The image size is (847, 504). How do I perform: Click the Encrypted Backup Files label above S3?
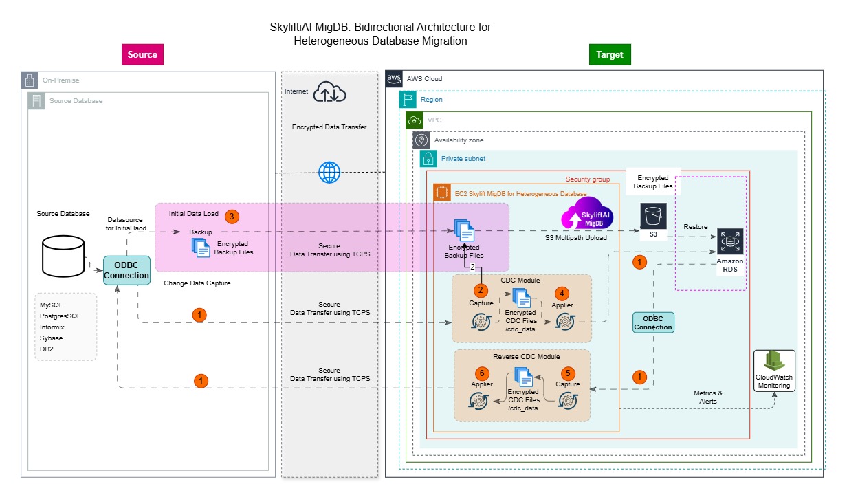(x=653, y=182)
